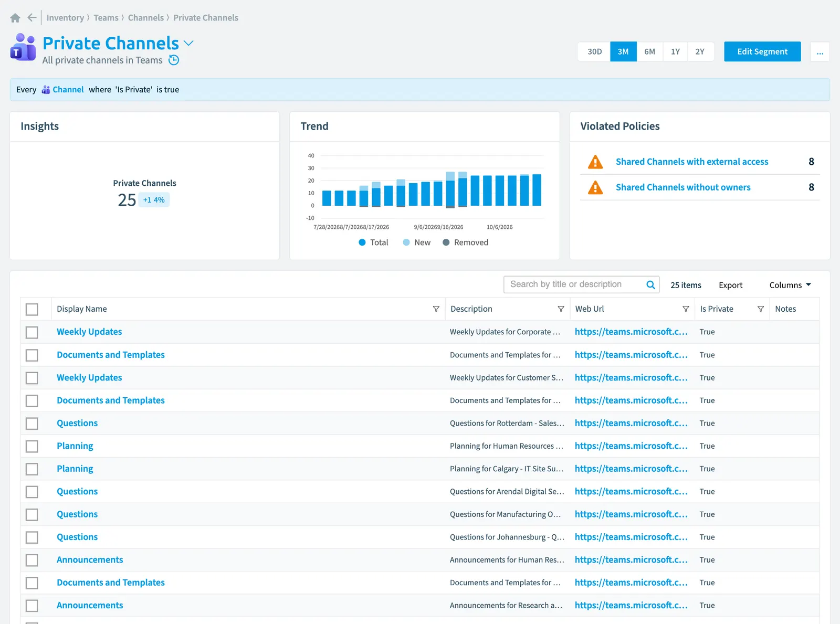Open Web Url for Planning for Calgary row
This screenshot has width=840, height=624.
click(x=631, y=469)
